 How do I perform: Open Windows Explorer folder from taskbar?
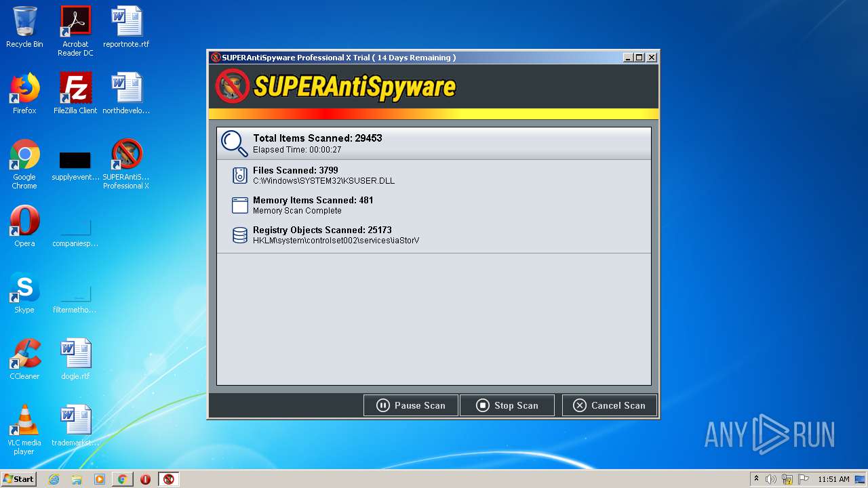pyautogui.click(x=77, y=479)
